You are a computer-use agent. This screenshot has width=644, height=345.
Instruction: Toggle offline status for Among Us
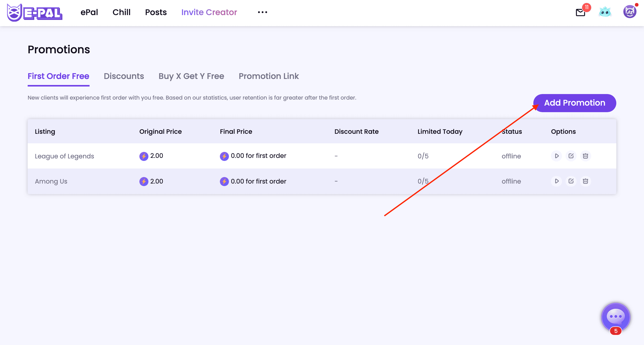point(557,181)
